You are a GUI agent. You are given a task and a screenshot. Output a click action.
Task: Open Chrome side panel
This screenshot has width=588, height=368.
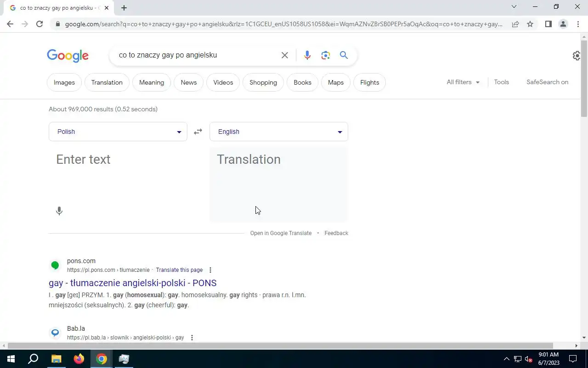click(x=548, y=24)
